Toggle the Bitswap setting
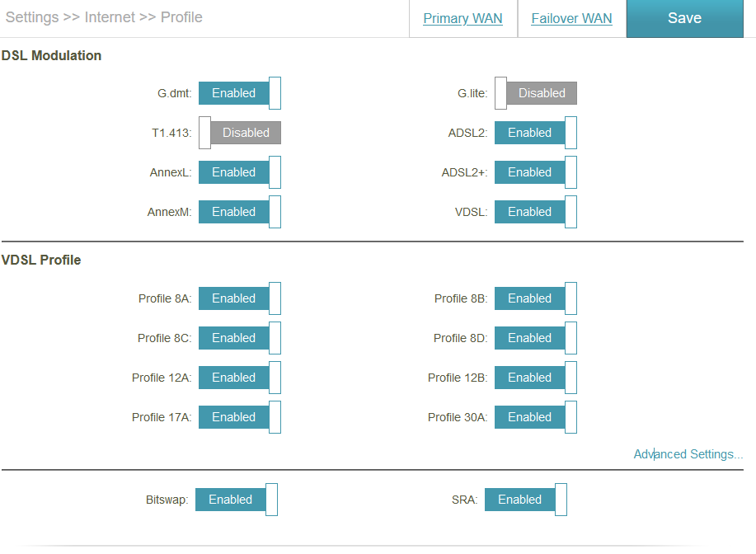Viewport: 756px width, 554px height. (x=236, y=500)
